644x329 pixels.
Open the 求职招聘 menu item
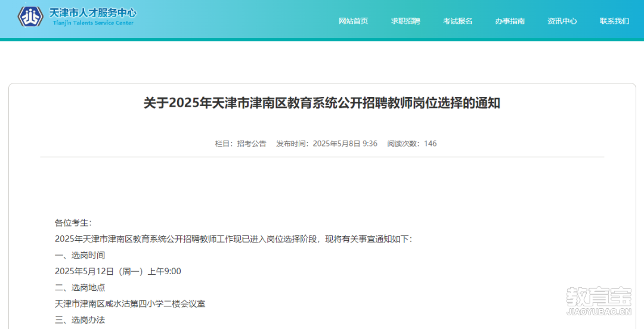tap(405, 21)
